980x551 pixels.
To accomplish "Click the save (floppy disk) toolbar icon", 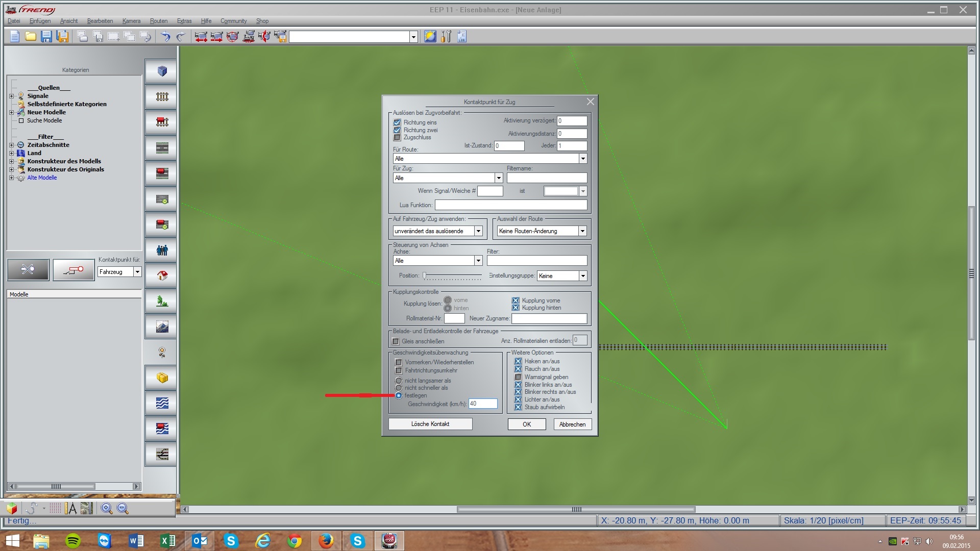I will point(46,37).
